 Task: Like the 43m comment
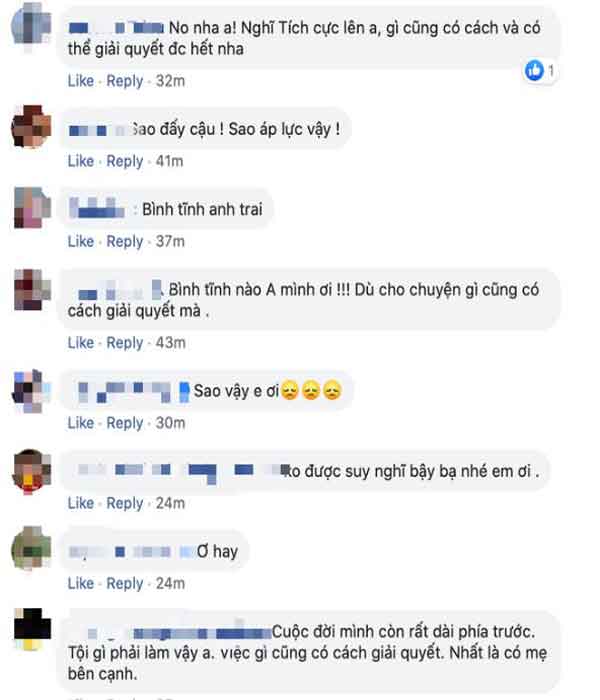point(81,343)
